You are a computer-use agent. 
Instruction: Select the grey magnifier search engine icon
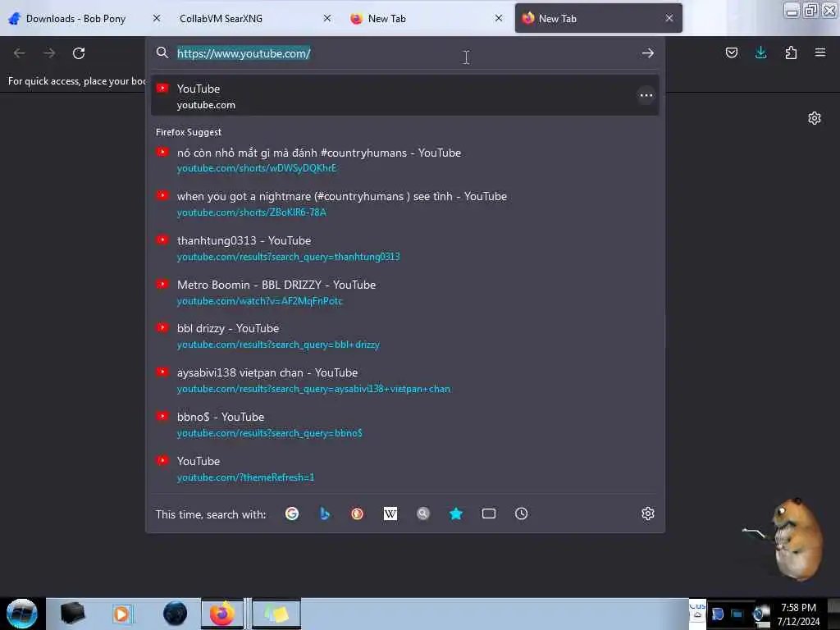pyautogui.click(x=423, y=514)
